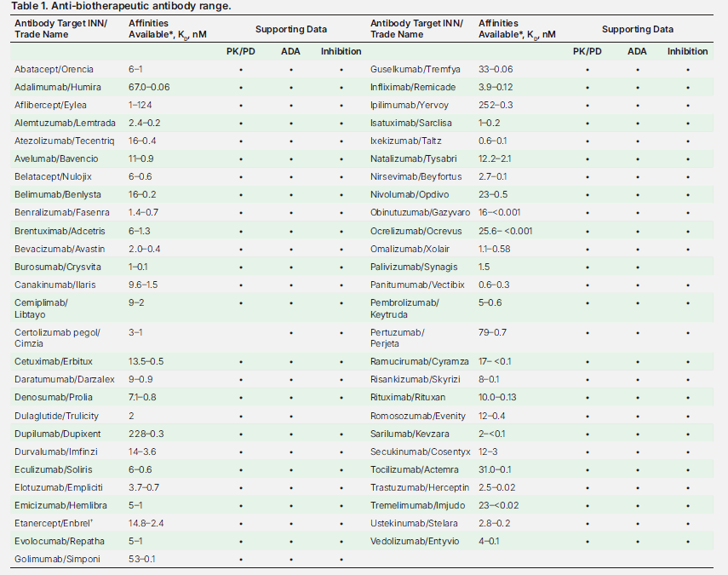Click affinity value 12.2–2.1
This screenshot has height=575, width=728.
[x=495, y=158]
